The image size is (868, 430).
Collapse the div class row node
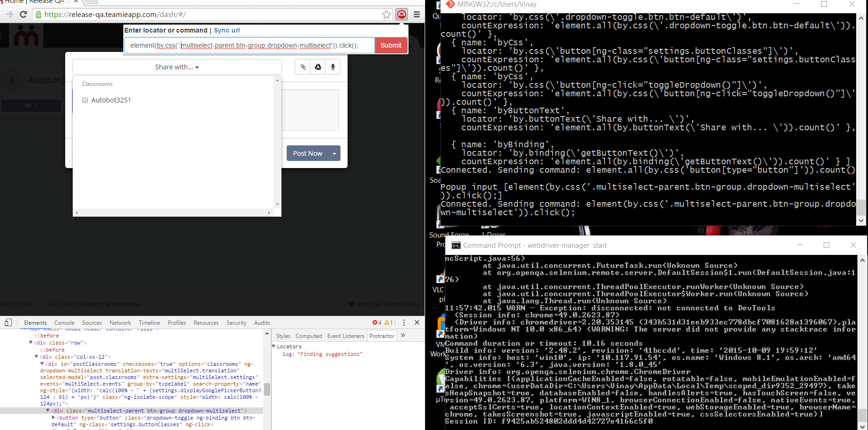(x=31, y=343)
